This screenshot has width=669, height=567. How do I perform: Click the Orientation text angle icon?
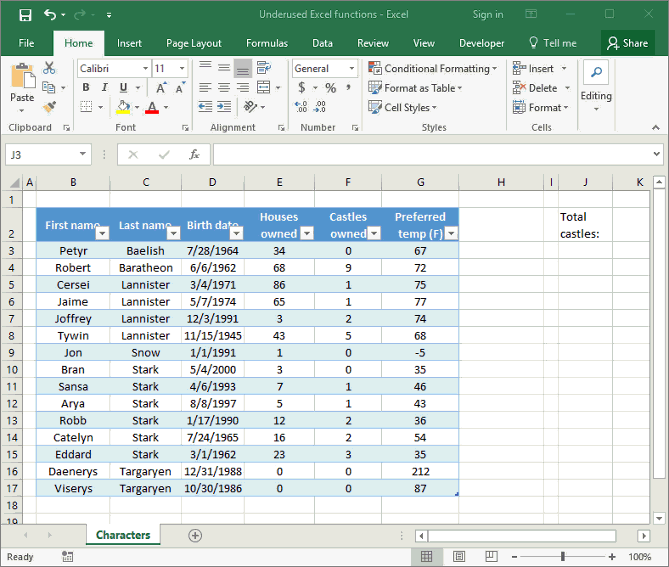(x=250, y=106)
